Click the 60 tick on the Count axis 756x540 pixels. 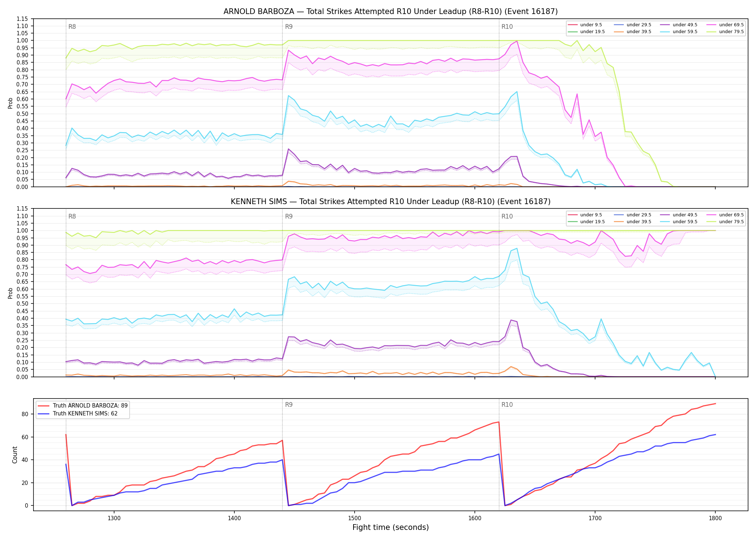[25, 437]
